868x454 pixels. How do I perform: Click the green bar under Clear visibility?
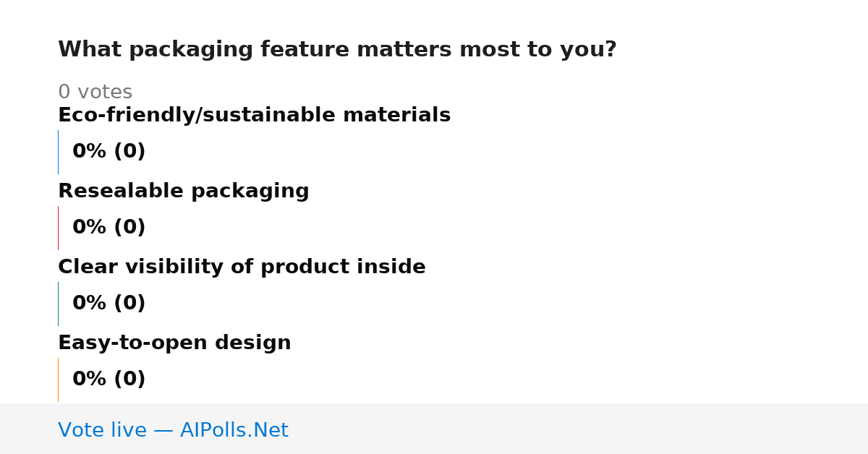[x=58, y=304]
